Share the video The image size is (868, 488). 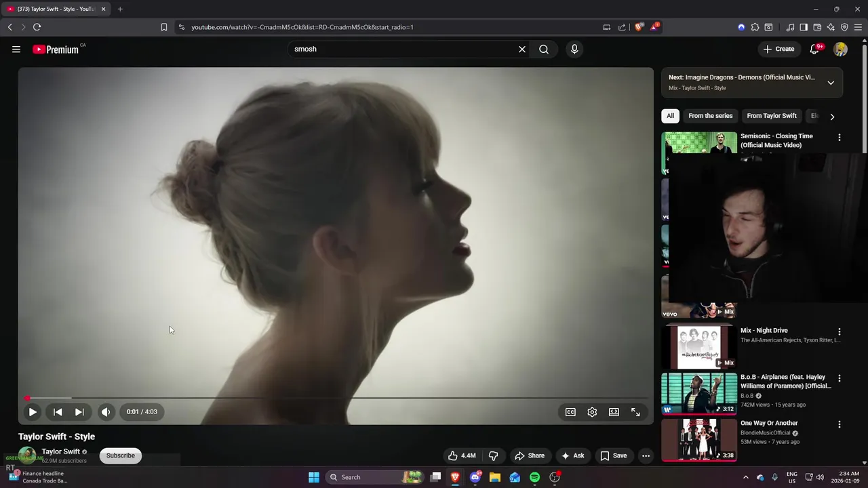pyautogui.click(x=530, y=455)
